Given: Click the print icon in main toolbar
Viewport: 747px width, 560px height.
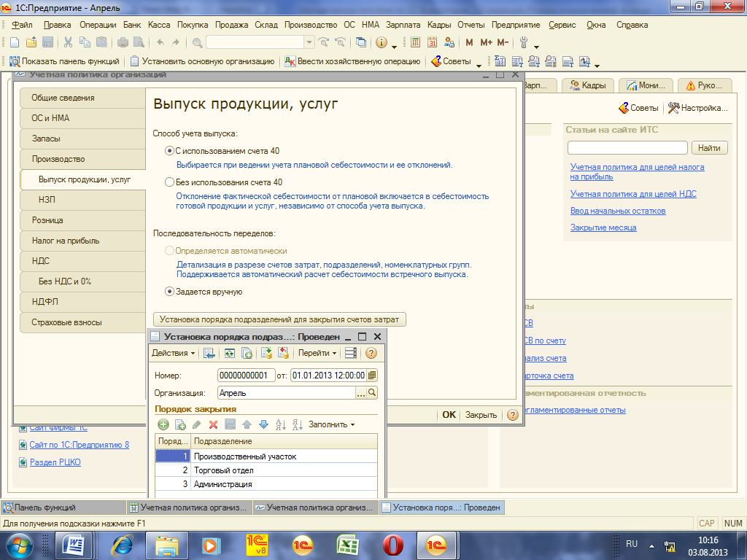Looking at the screenshot, I should click(123, 42).
